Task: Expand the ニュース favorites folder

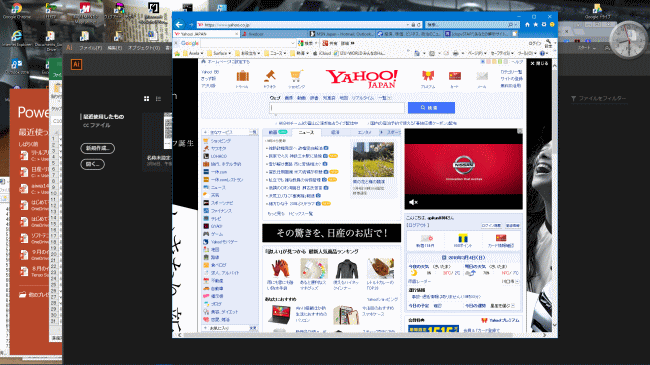Action: pos(276,54)
